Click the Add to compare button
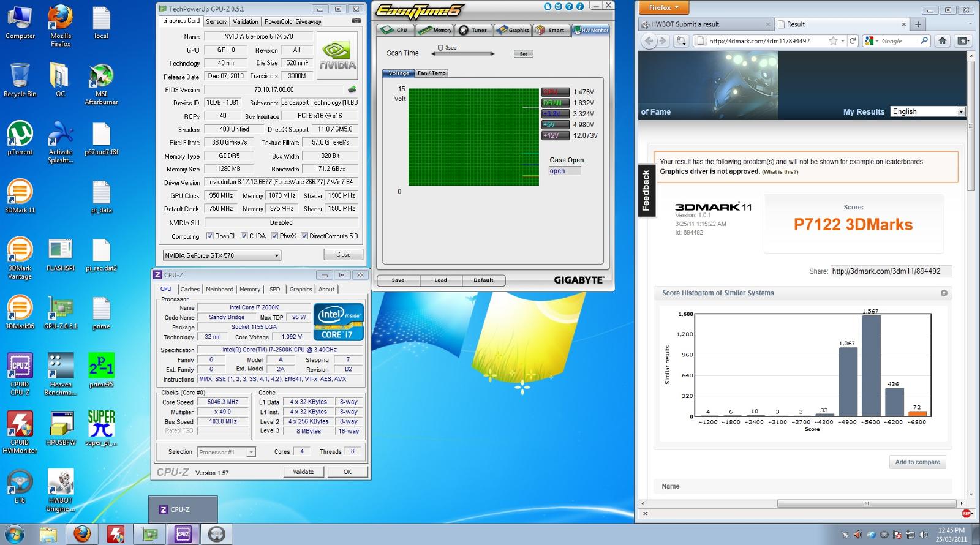Screen dimensions: 980x545 (918, 462)
